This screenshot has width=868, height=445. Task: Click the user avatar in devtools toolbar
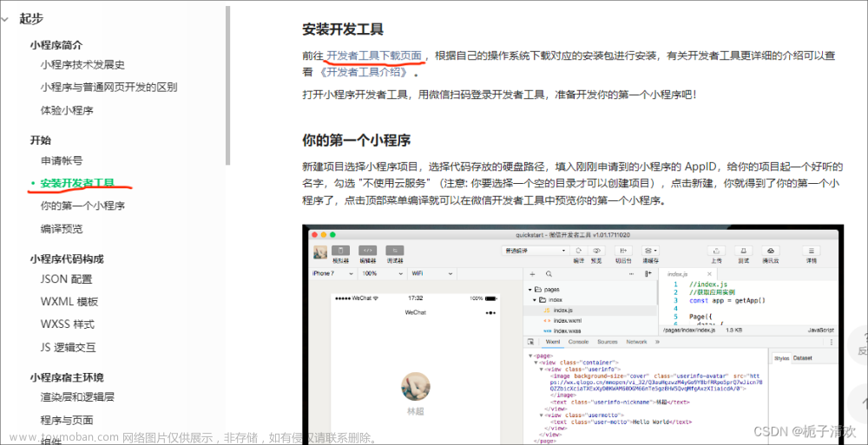(x=319, y=252)
